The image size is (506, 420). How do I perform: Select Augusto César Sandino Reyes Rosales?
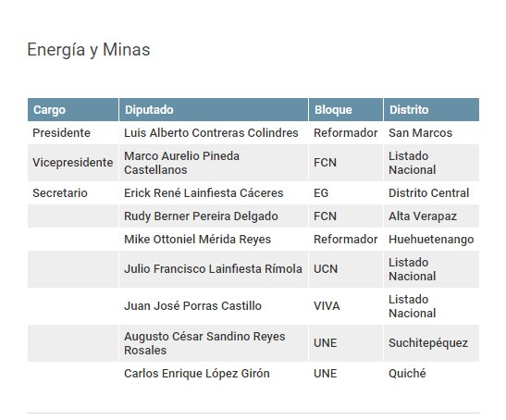204,343
